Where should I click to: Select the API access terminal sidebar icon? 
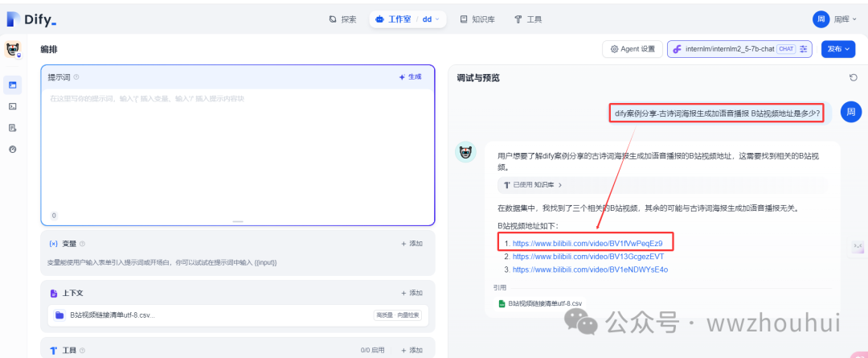click(13, 106)
